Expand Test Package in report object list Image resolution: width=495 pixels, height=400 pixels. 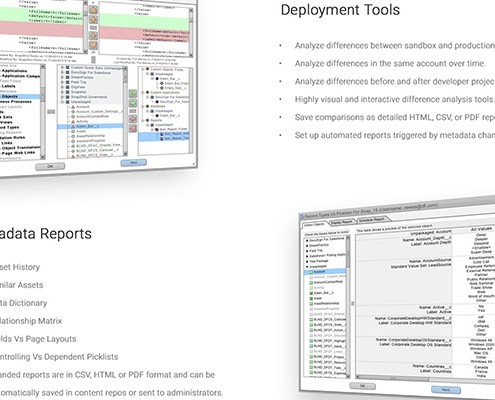(307, 261)
